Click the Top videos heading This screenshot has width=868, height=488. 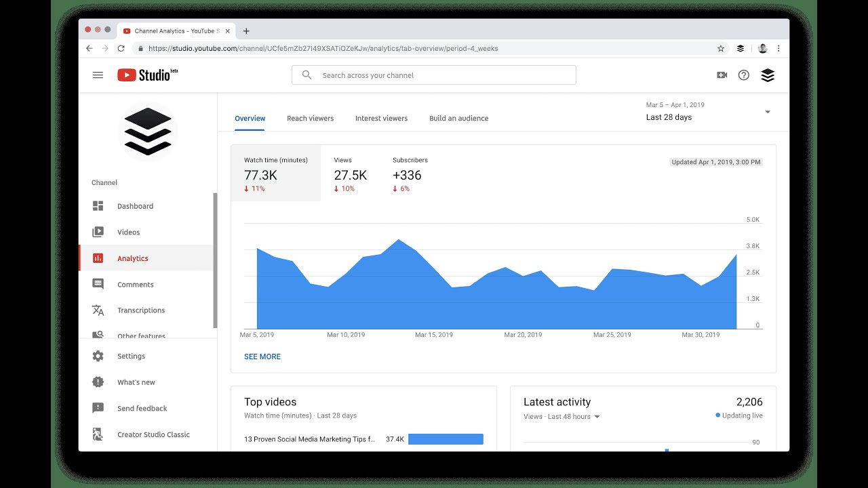[x=271, y=402]
